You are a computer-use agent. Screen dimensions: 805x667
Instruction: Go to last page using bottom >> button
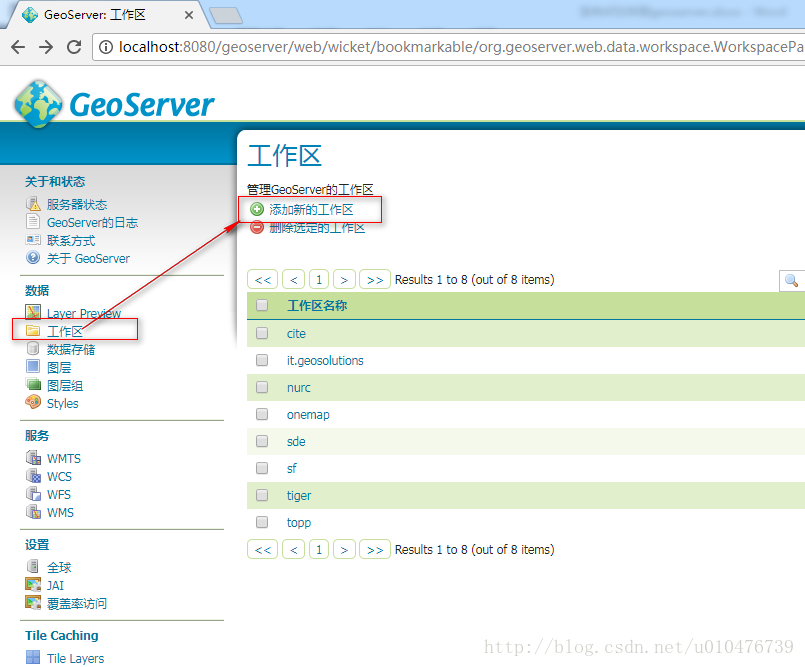point(375,549)
